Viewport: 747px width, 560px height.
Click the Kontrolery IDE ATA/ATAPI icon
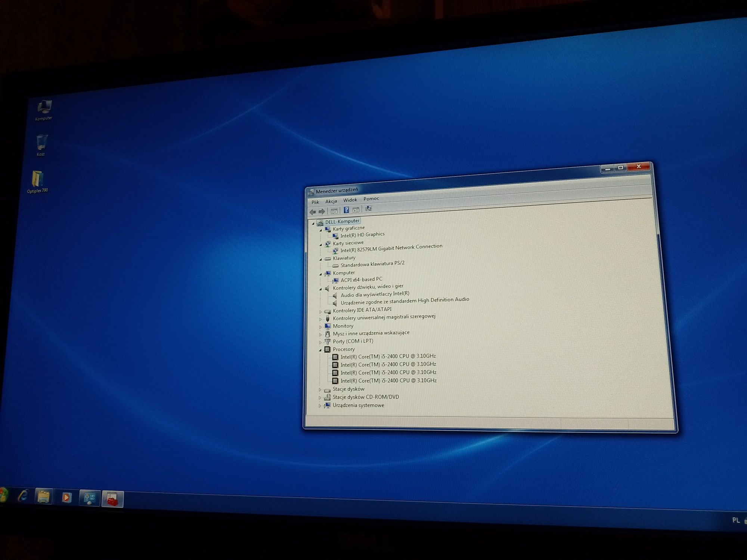[328, 311]
